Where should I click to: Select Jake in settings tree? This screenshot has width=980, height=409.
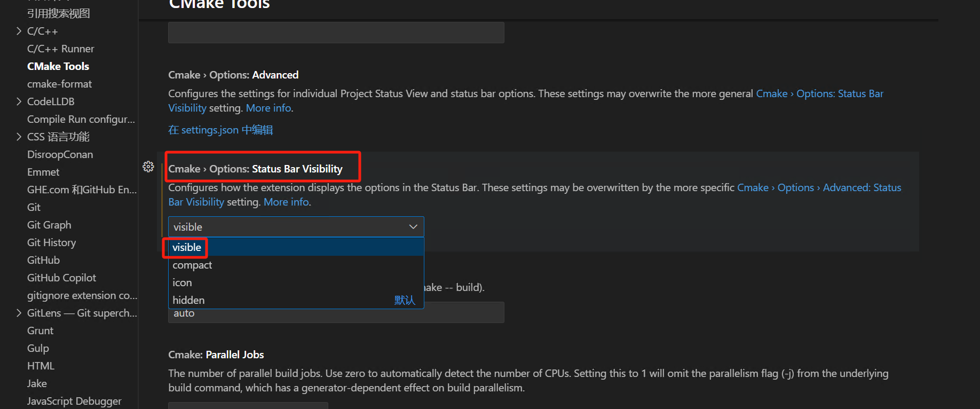click(x=37, y=383)
